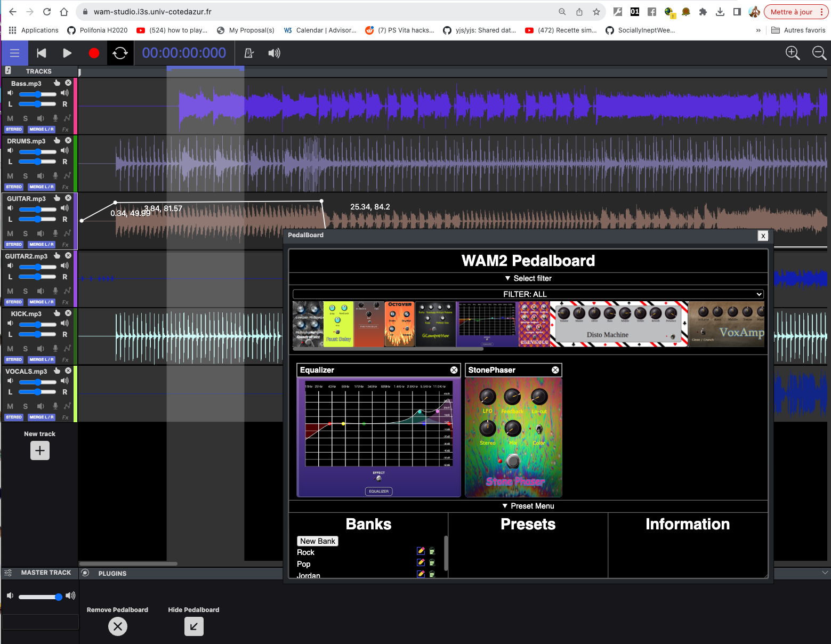Click the hand icon on Bass.mp3 track
The width and height of the screenshot is (831, 644).
57,83
